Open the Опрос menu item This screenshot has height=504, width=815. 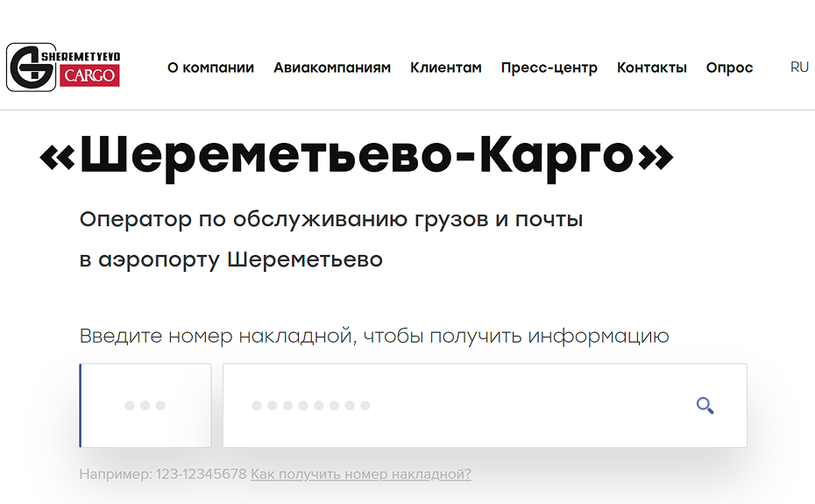tap(729, 68)
